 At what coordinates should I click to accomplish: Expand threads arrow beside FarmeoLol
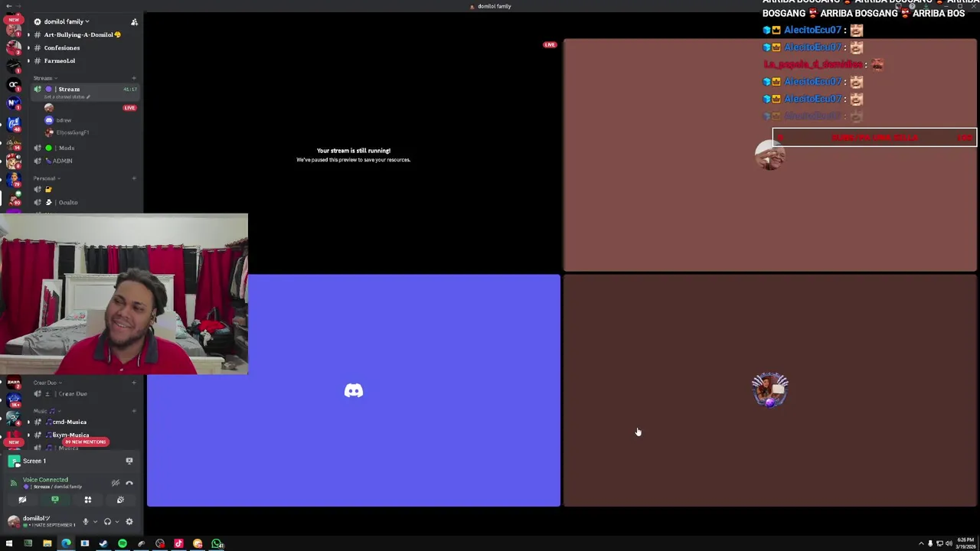[28, 60]
